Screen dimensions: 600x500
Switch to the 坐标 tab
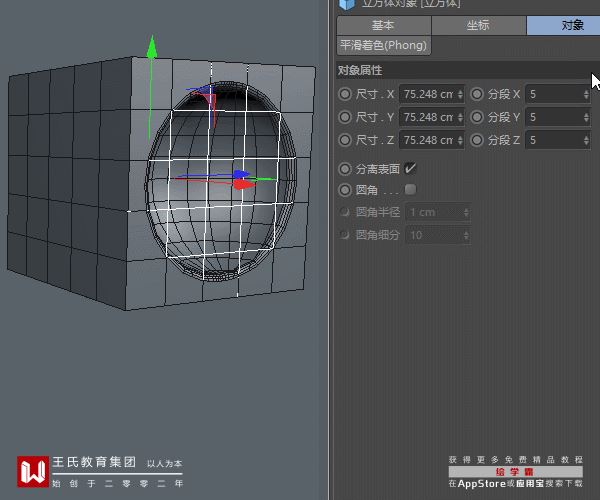tap(479, 25)
